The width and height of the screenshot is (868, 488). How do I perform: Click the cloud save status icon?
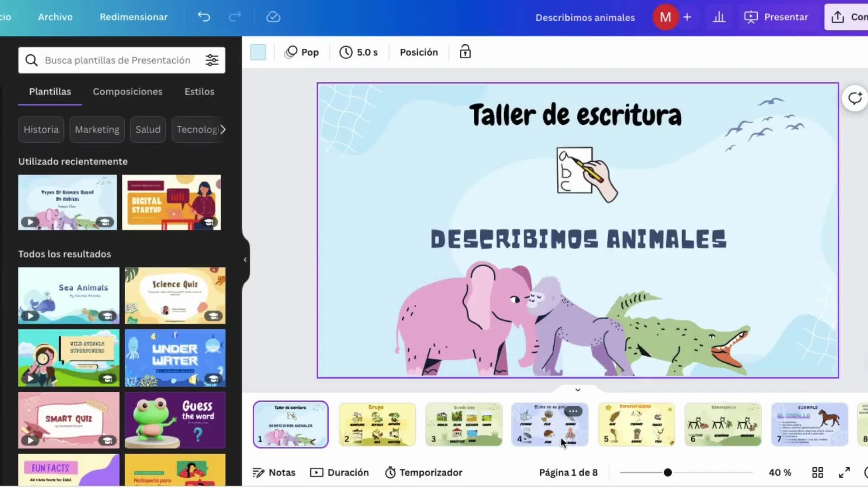pos(273,17)
